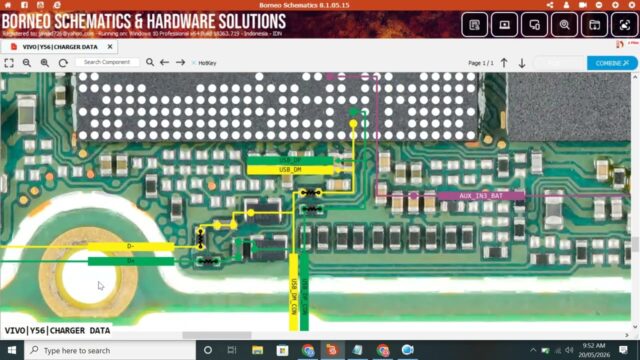Go to next page with down arrow
The image size is (640, 360).
[522, 63]
